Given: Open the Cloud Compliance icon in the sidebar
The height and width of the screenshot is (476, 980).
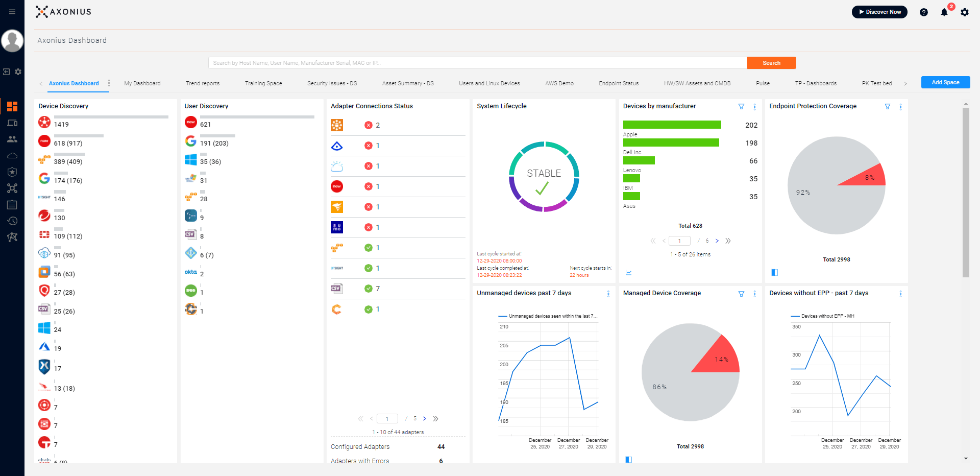Looking at the screenshot, I should click(12, 155).
